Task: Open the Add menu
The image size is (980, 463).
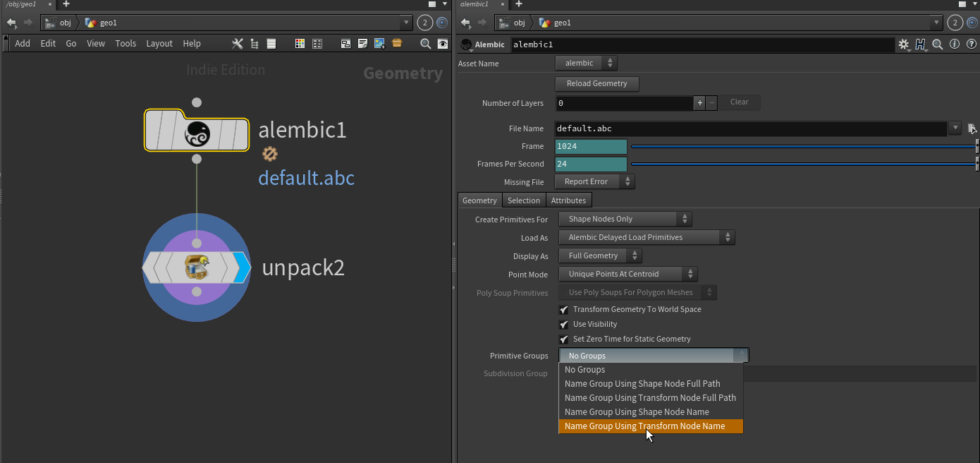Action: [x=23, y=44]
